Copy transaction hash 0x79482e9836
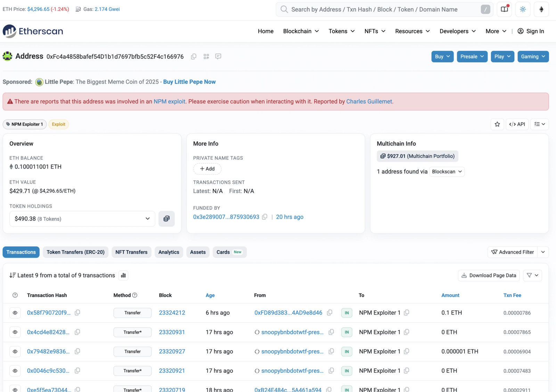 tap(77, 351)
